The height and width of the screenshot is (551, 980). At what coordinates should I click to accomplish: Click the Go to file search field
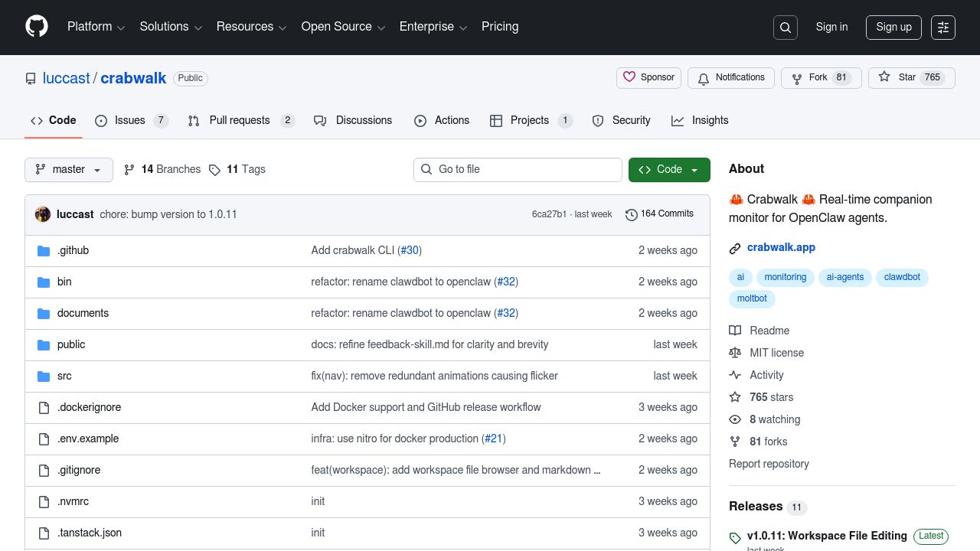(x=518, y=170)
